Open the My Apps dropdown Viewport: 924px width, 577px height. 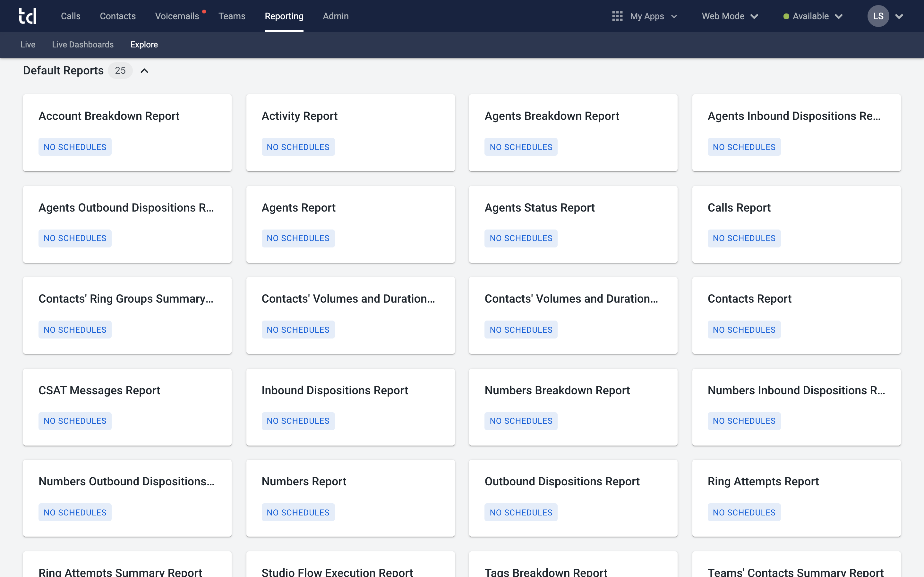click(x=674, y=16)
